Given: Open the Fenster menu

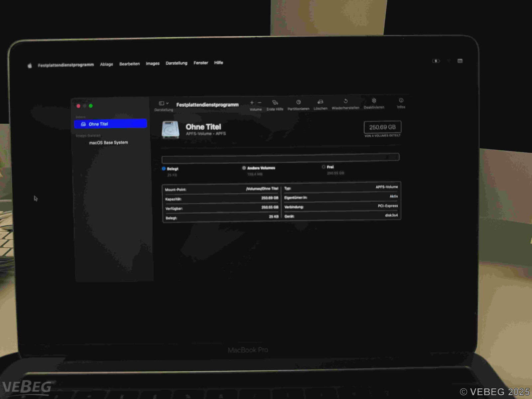Looking at the screenshot, I should tap(201, 63).
